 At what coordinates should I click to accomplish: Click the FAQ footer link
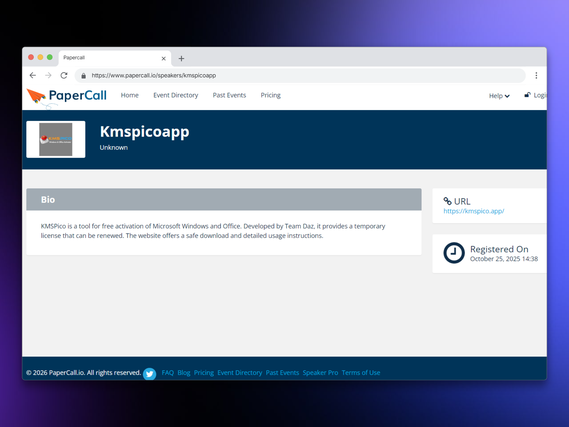click(x=168, y=373)
